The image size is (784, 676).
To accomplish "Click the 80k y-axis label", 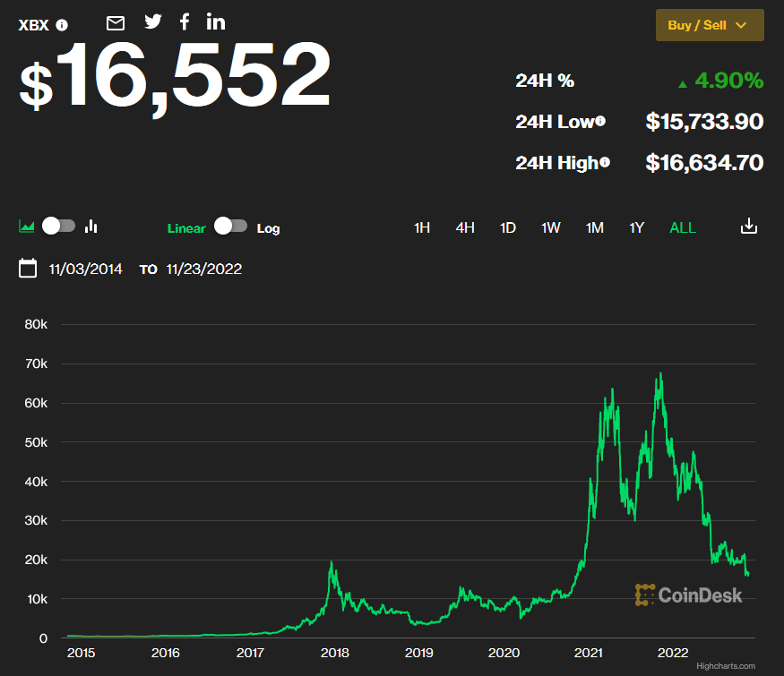I will point(36,324).
